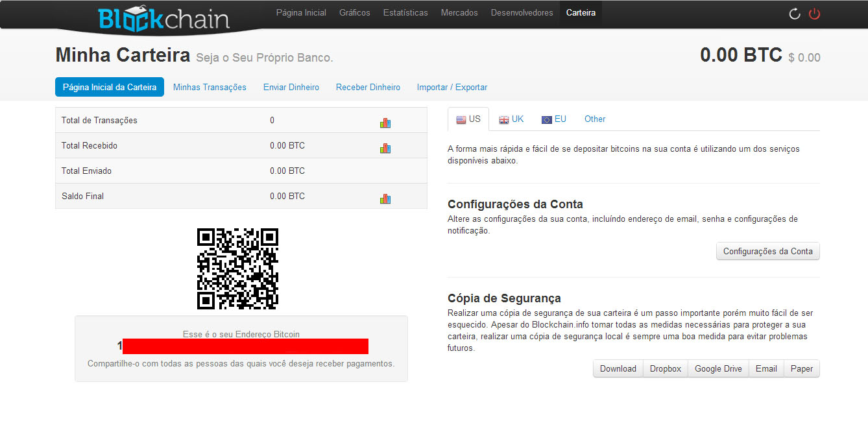Choose the Paper backup option
Viewport: 868px width, 443px height.
(802, 368)
